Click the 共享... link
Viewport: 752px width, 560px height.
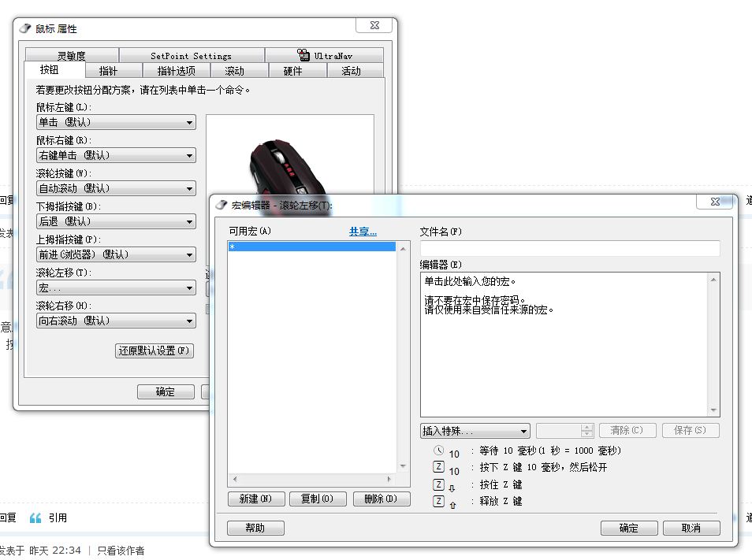[363, 232]
